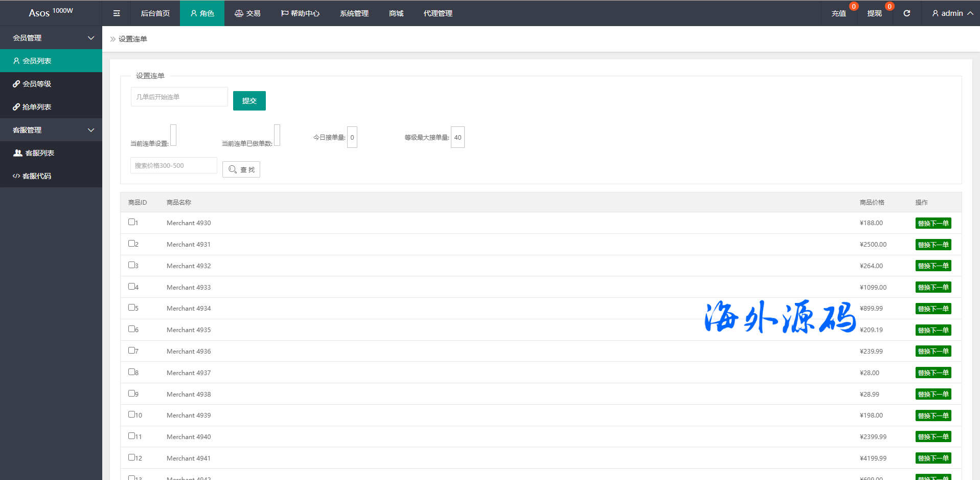This screenshot has height=480, width=980.
Task: Open 客服代码 in the sidebar
Action: [37, 176]
